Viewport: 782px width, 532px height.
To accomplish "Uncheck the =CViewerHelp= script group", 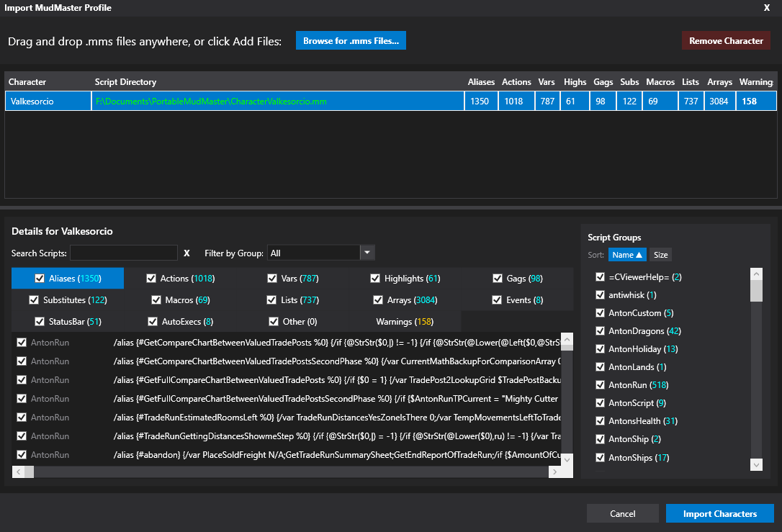I will pyautogui.click(x=600, y=276).
